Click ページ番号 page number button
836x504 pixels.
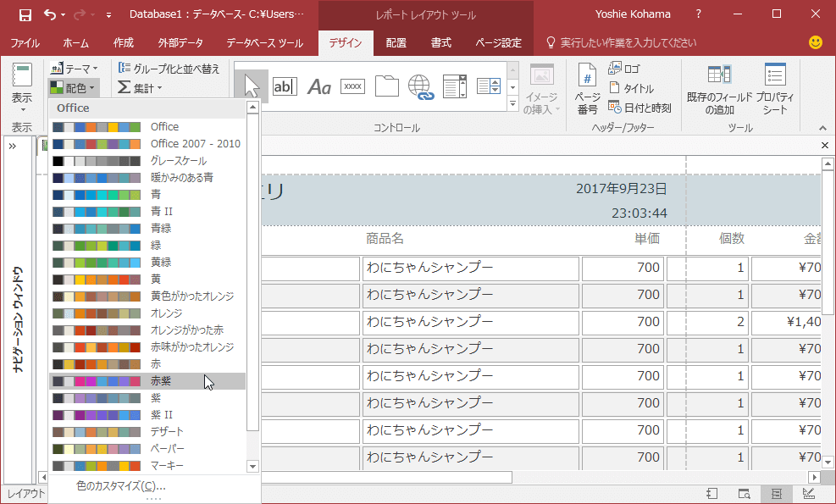point(587,89)
